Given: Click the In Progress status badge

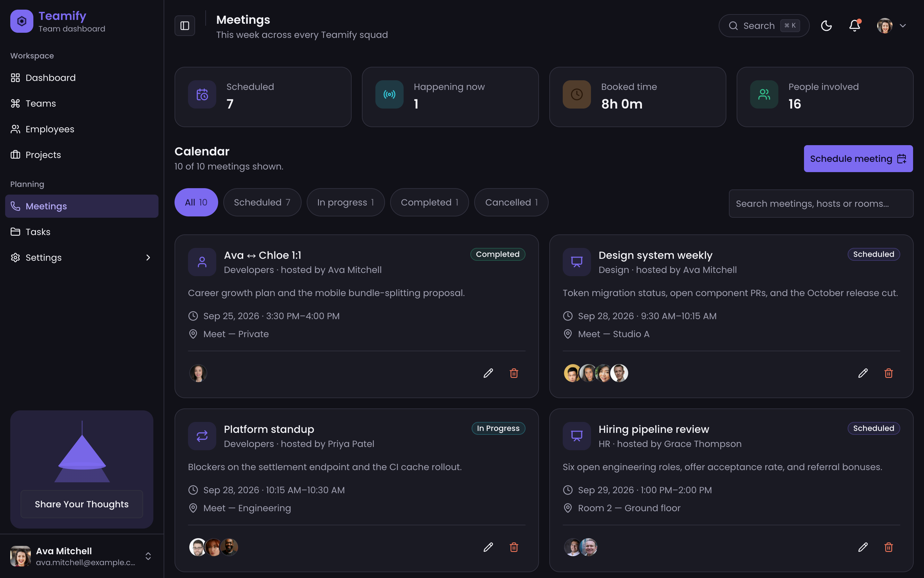Looking at the screenshot, I should click(498, 428).
